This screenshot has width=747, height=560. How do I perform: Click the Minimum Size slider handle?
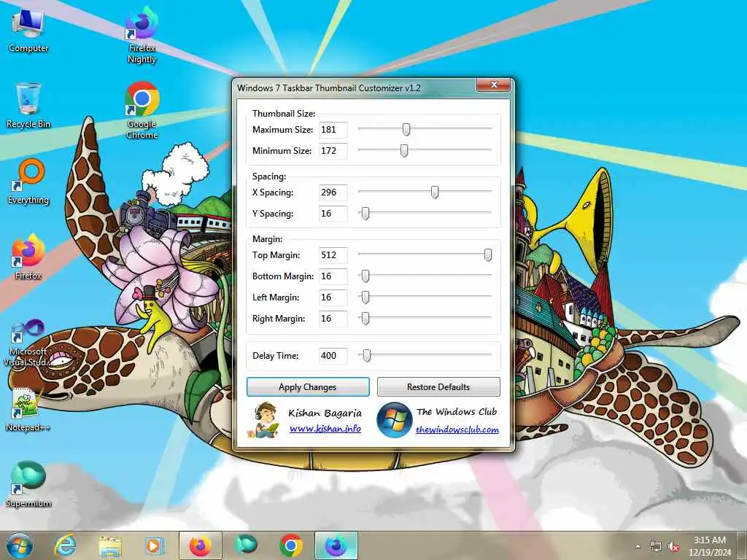point(404,150)
